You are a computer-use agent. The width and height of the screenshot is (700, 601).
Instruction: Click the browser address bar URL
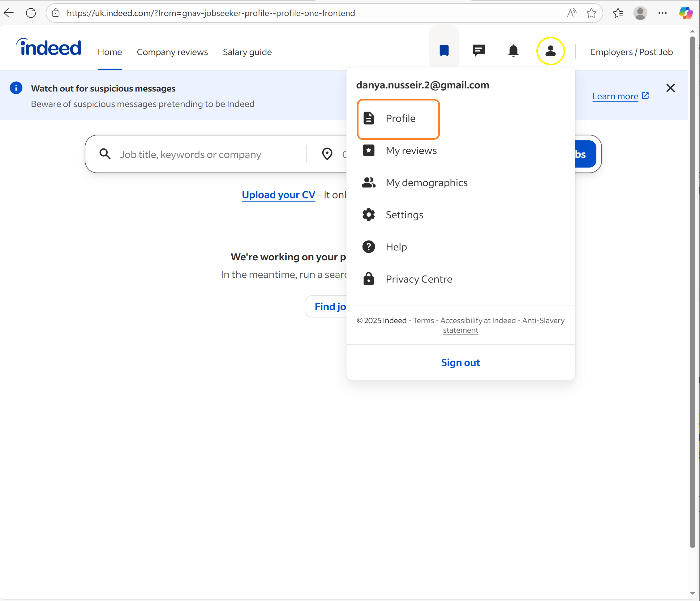[211, 13]
